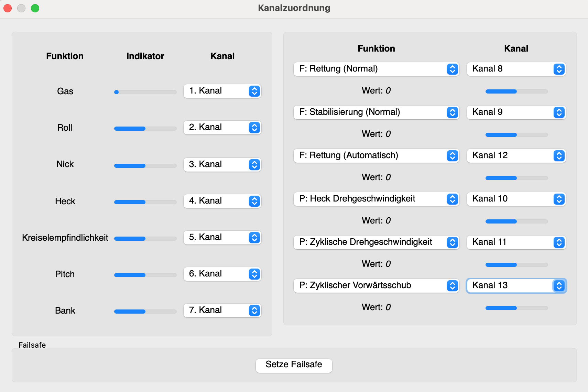Open the Gas channel dropdown

coord(222,91)
